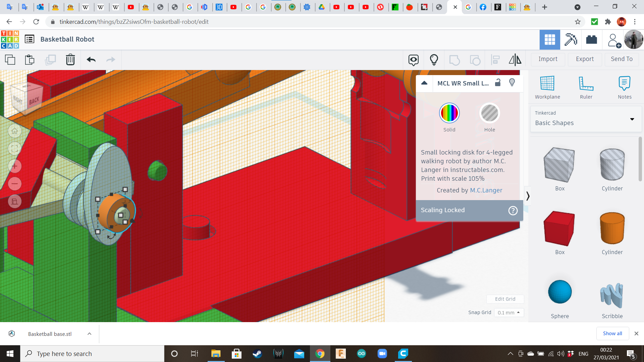This screenshot has width=644, height=362.
Task: Click the Mirror tool icon
Action: (x=515, y=60)
